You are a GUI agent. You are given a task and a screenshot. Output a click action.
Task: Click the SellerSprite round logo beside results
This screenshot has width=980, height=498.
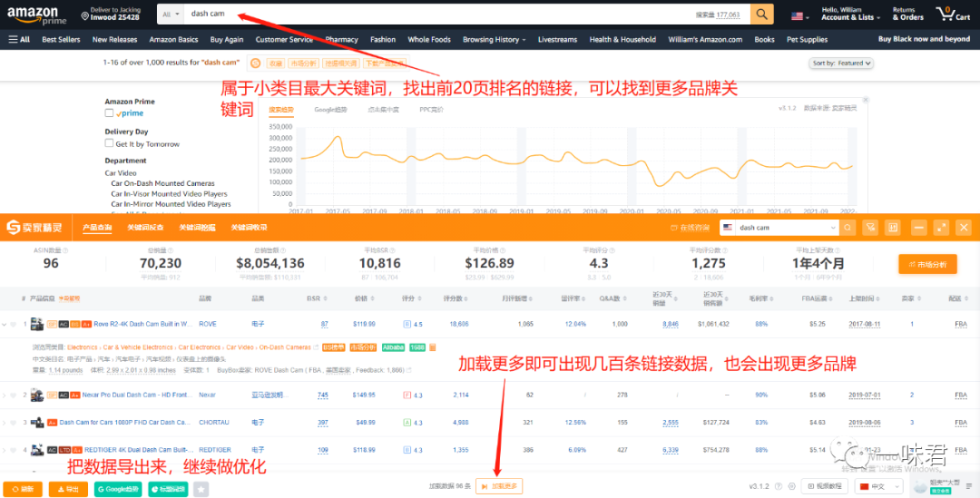click(x=255, y=63)
